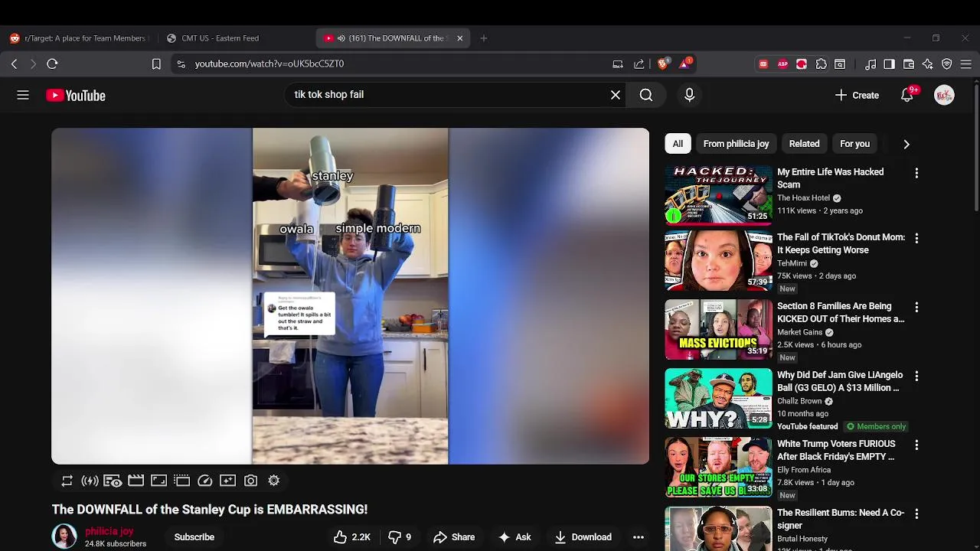Screen dimensions: 980x551
Task: Open a new browser tab
Action: coord(483,38)
